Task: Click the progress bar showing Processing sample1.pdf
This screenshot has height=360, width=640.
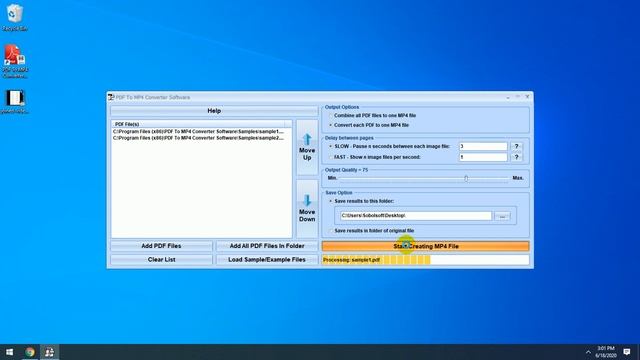Action: pyautogui.click(x=425, y=260)
